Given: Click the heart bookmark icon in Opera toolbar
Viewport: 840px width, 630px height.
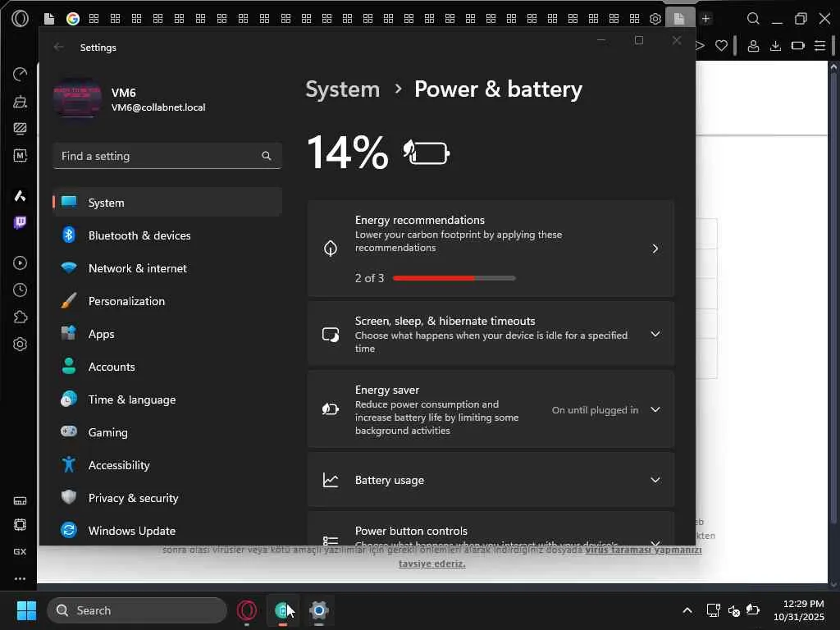Looking at the screenshot, I should pos(722,46).
